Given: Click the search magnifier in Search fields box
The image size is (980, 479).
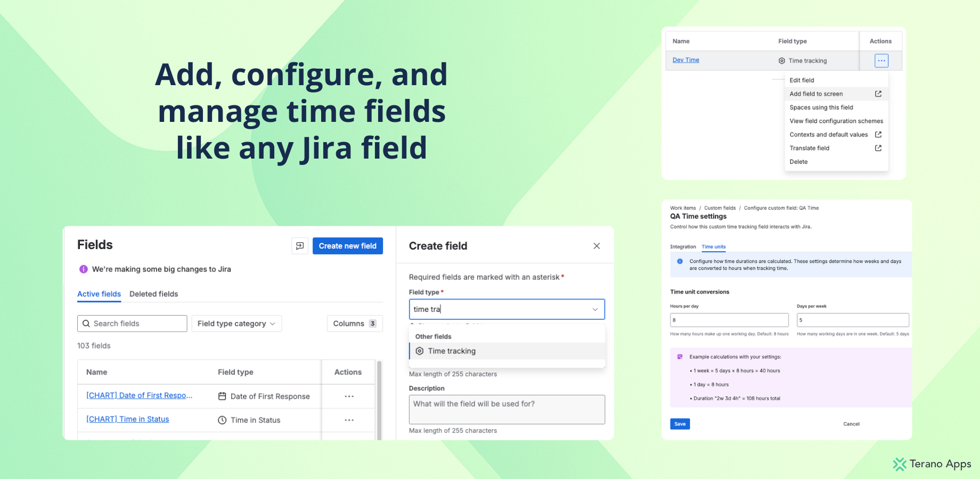Looking at the screenshot, I should pos(87,323).
